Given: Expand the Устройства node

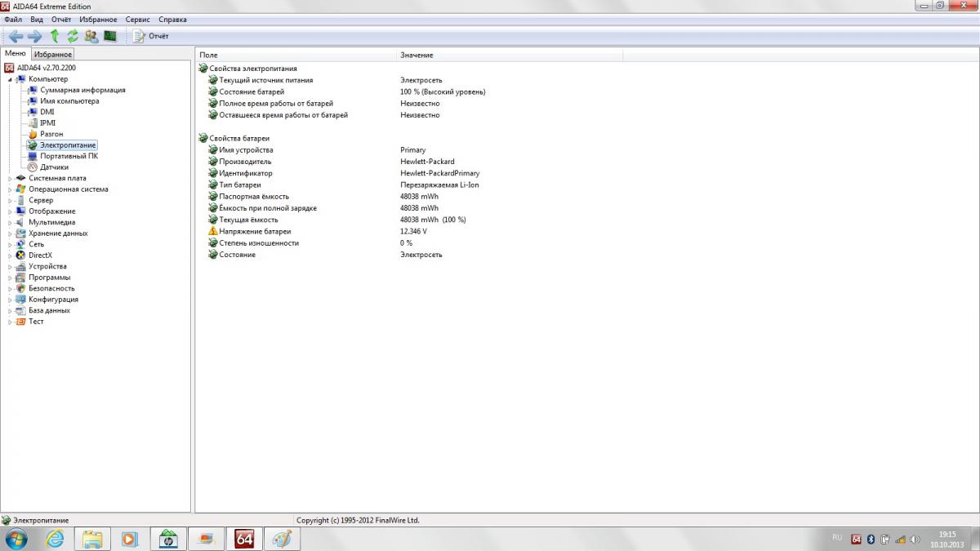Looking at the screenshot, I should pyautogui.click(x=11, y=266).
